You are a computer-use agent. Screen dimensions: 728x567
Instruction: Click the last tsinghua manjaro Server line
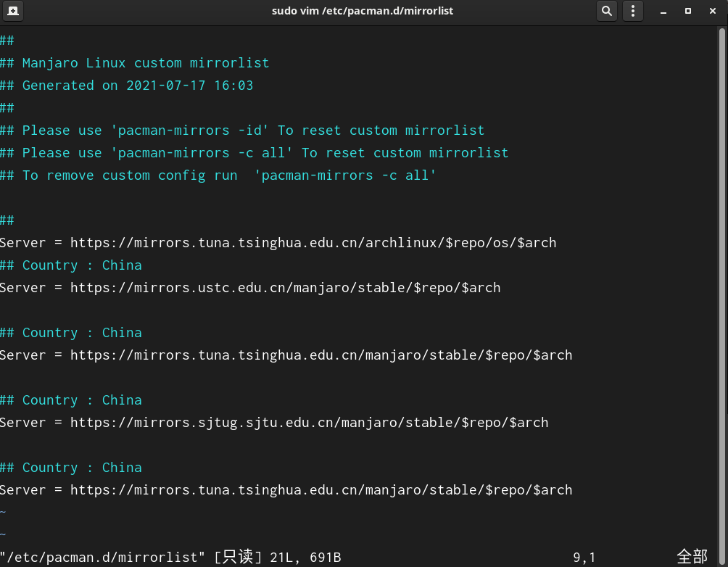point(286,490)
